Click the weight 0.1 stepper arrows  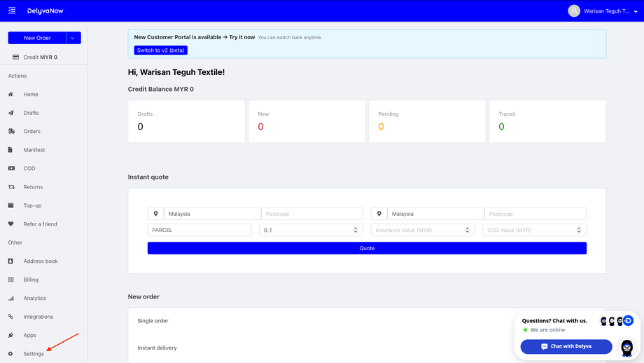356,230
